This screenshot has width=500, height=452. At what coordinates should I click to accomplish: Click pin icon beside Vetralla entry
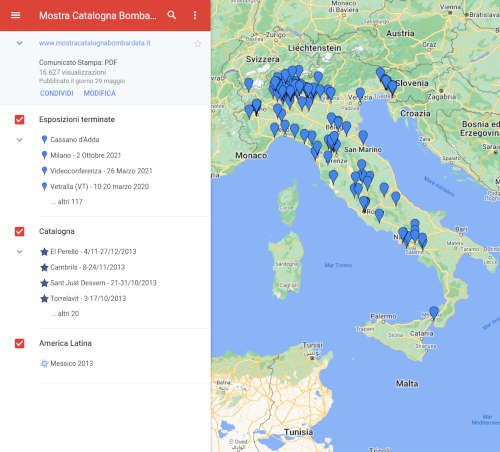[44, 187]
